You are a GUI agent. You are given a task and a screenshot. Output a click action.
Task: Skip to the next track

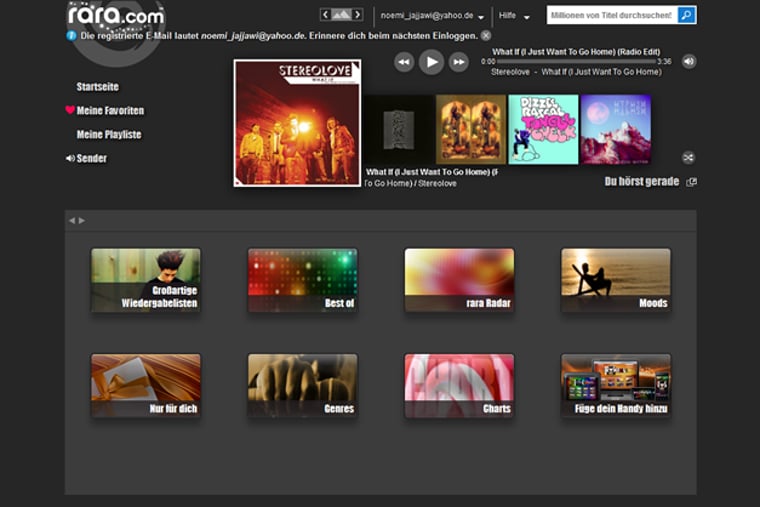click(x=459, y=62)
